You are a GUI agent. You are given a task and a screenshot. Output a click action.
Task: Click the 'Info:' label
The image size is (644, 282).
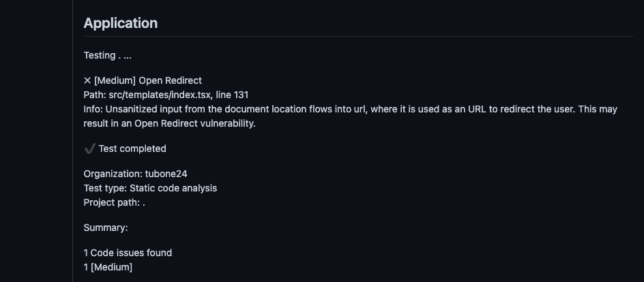pyautogui.click(x=93, y=110)
